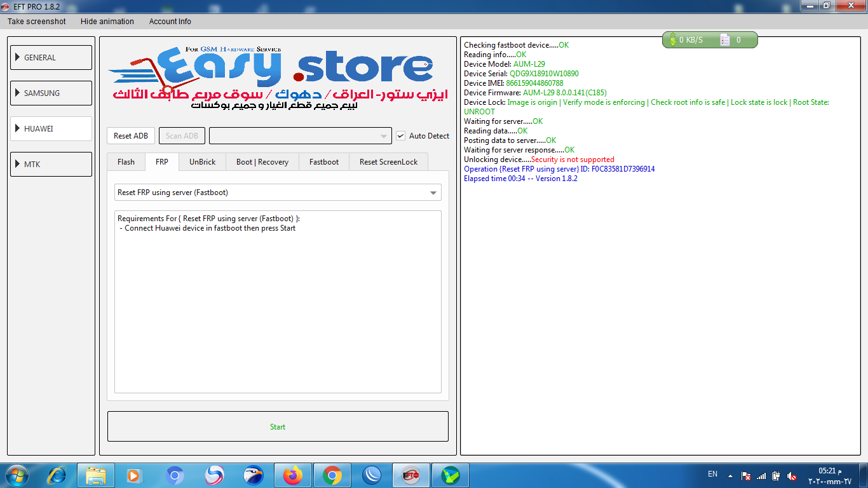Open the eagle icon app in taskbar
Screen dimensions: 868x488
pyautogui.click(x=254, y=475)
